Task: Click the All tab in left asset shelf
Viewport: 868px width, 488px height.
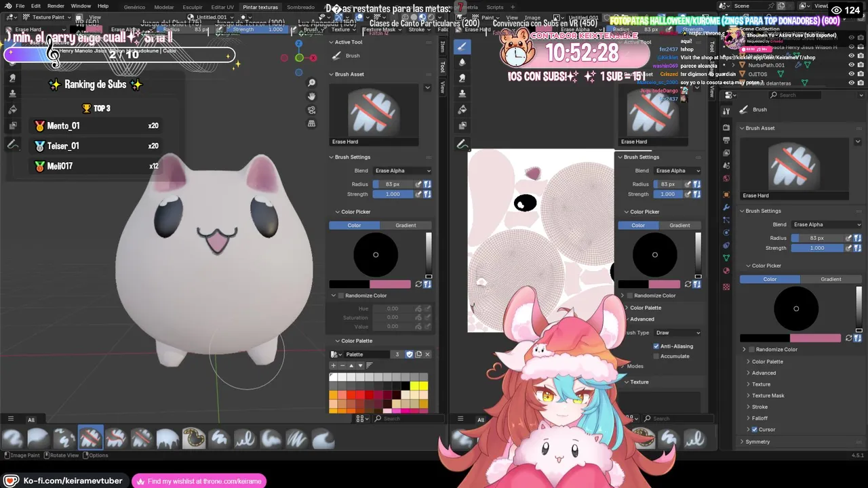Action: pyautogui.click(x=31, y=420)
